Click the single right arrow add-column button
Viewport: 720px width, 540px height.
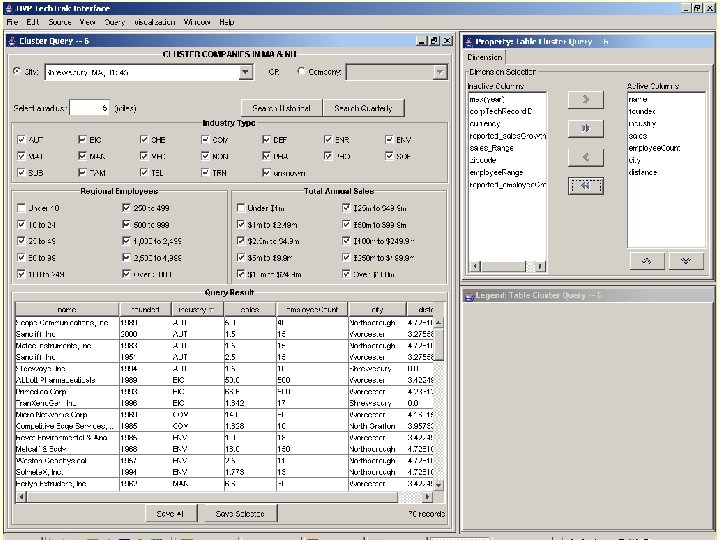click(x=585, y=99)
